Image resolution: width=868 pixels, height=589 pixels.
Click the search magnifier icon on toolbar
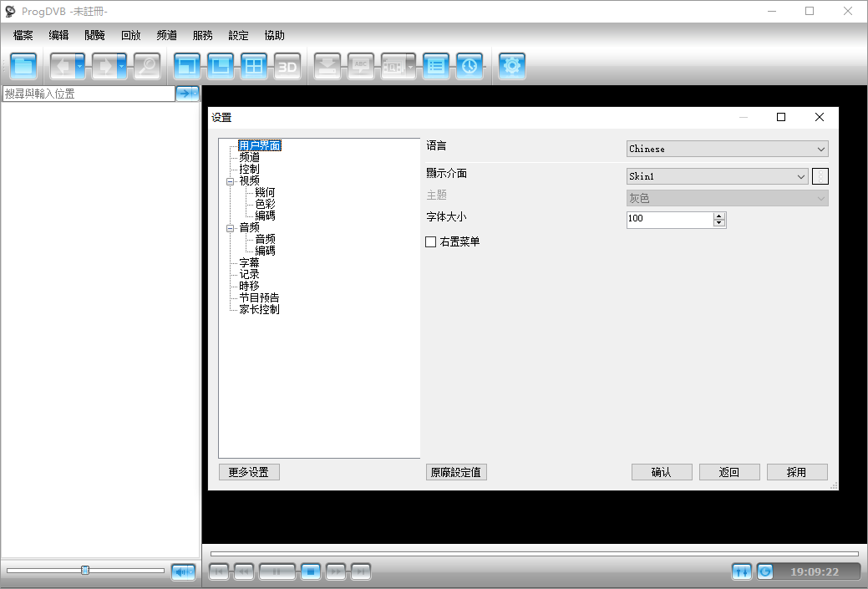tap(147, 65)
